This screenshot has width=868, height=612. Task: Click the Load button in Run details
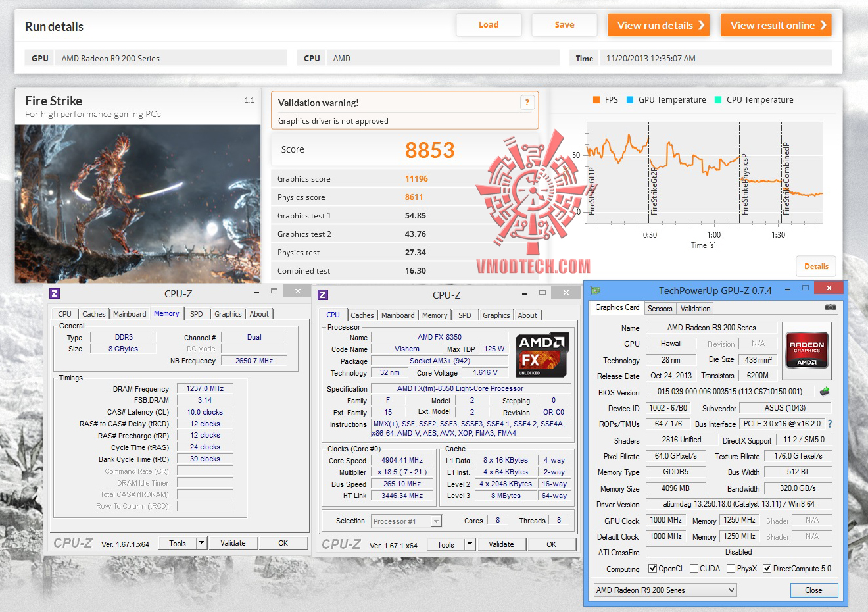(x=489, y=25)
